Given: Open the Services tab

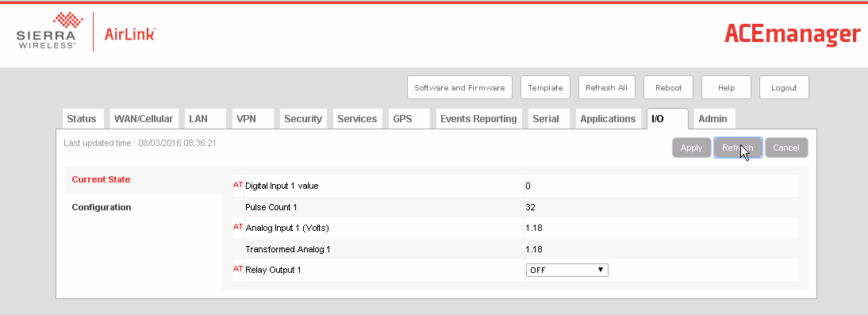Looking at the screenshot, I should click(357, 119).
